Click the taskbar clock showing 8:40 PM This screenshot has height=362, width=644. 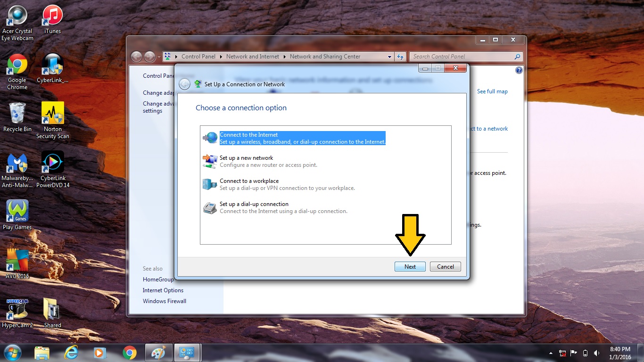620,353
